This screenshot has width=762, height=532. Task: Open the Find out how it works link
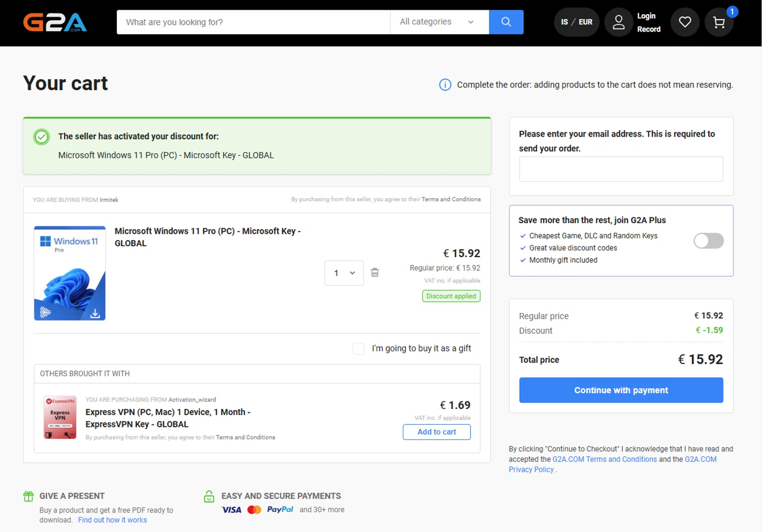coord(112,520)
